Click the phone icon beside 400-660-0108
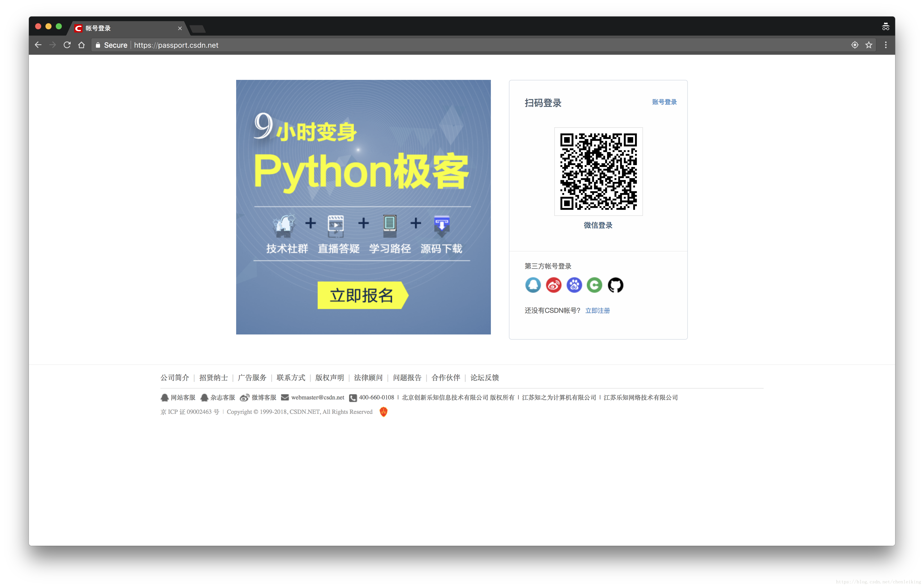This screenshot has height=587, width=924. 353,398
